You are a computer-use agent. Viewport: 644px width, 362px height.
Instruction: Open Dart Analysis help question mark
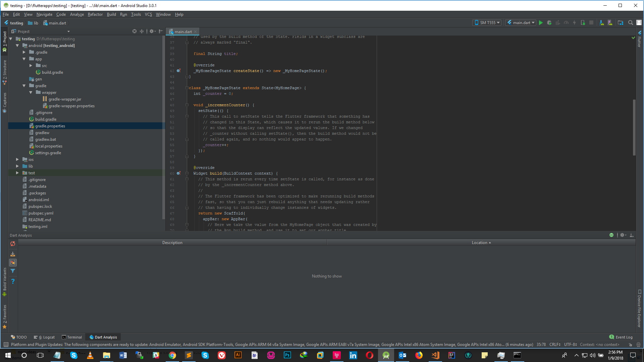coord(13,281)
